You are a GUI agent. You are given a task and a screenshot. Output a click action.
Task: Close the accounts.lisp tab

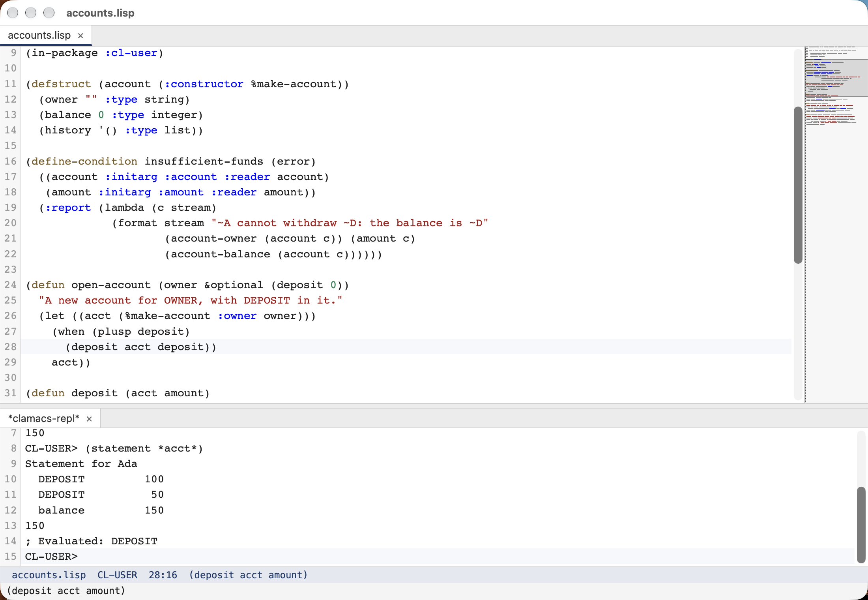tap(80, 36)
